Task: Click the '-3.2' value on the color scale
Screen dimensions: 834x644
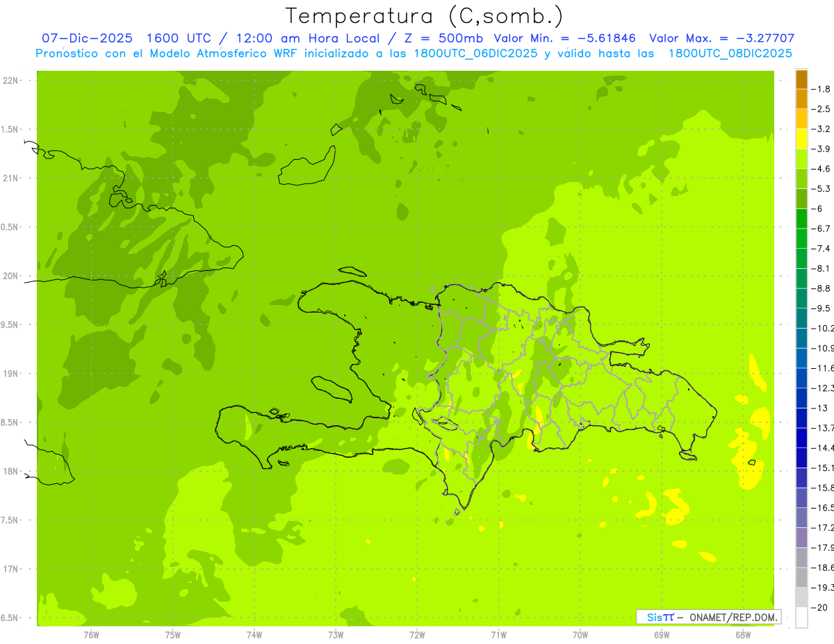Action: tap(821, 129)
